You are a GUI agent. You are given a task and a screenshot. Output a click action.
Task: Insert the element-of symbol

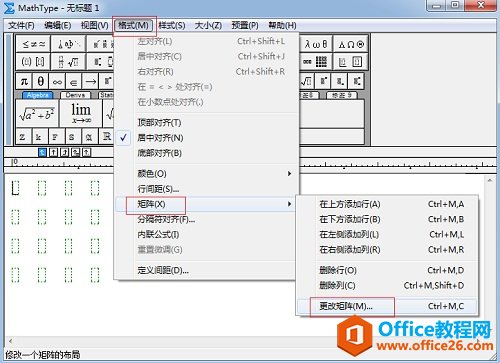74,81
